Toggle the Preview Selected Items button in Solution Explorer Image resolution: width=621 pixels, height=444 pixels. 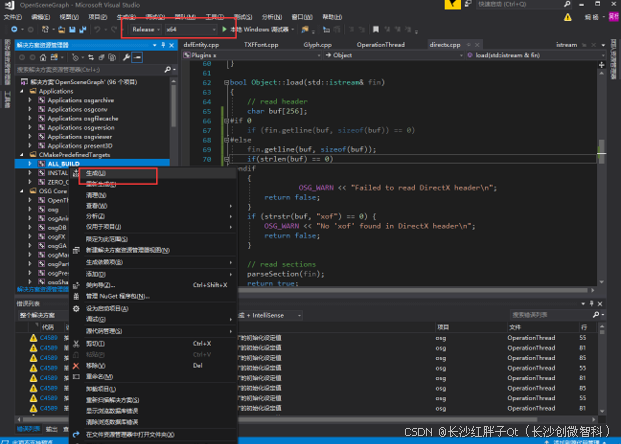pos(138,58)
